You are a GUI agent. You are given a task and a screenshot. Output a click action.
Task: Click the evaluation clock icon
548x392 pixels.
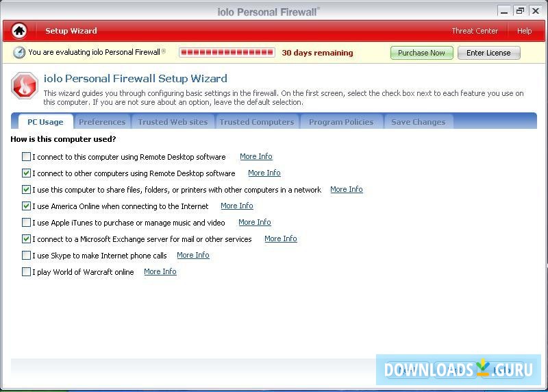[19, 53]
